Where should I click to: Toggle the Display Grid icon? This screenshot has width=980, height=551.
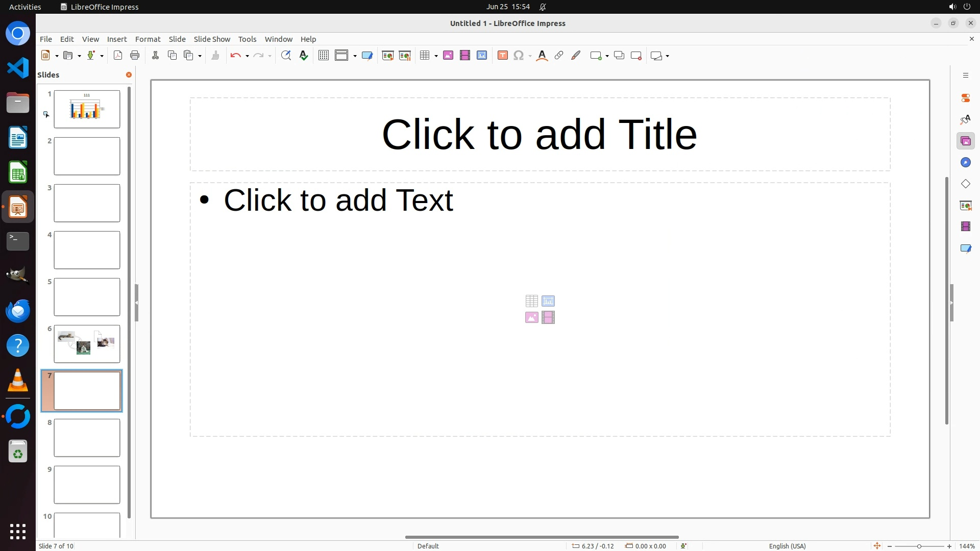pos(323,56)
